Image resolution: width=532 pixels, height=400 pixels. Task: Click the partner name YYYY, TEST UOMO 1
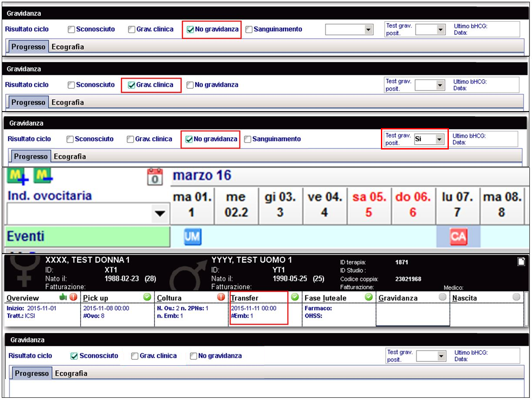252,260
